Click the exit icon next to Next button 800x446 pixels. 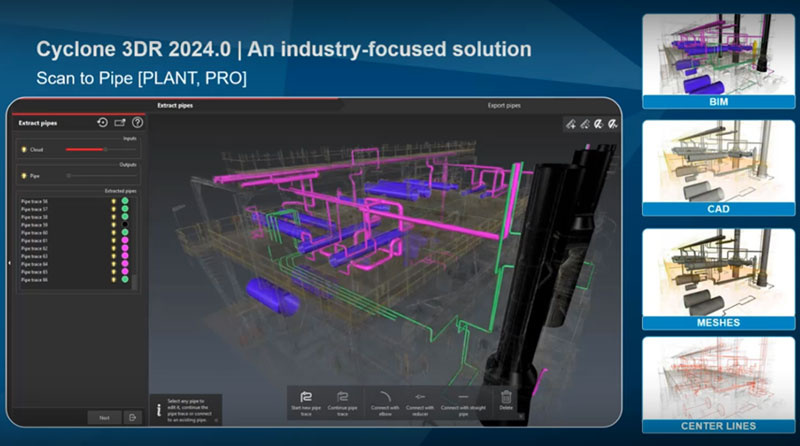point(133,417)
